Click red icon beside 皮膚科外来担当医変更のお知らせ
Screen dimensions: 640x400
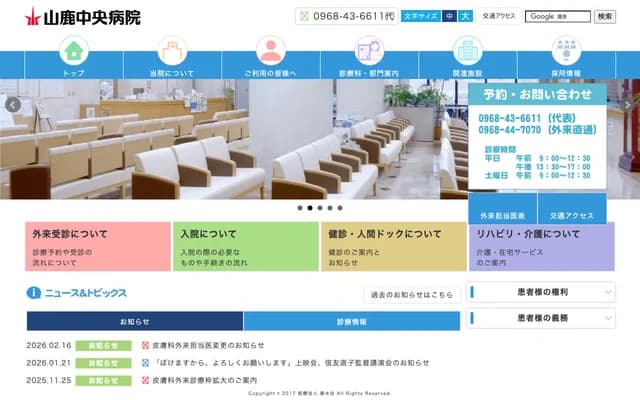click(145, 345)
